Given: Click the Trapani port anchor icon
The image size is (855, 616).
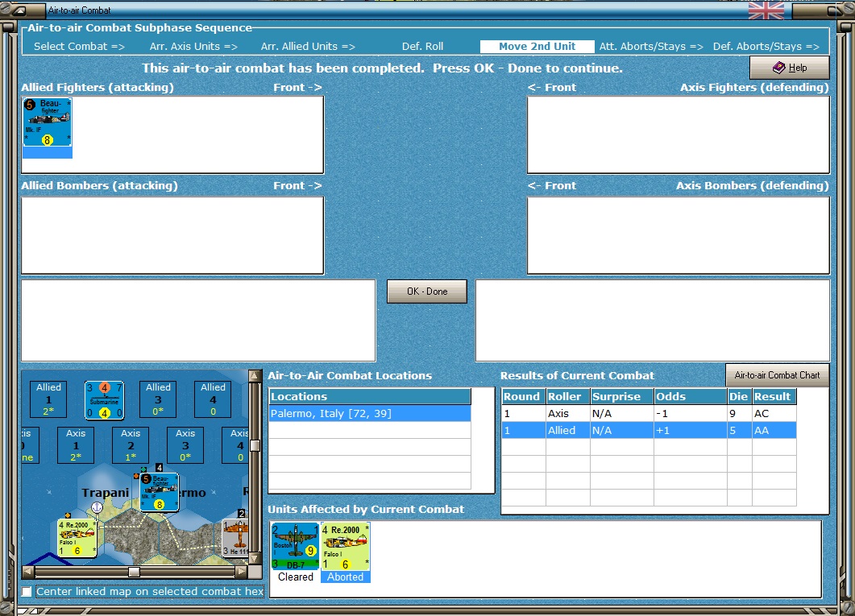Looking at the screenshot, I should (97, 507).
